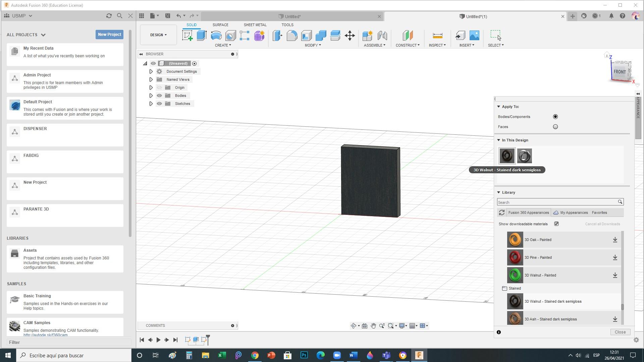Image resolution: width=644 pixels, height=362 pixels.
Task: Switch to the first Untitled* document tab
Action: (x=292, y=16)
